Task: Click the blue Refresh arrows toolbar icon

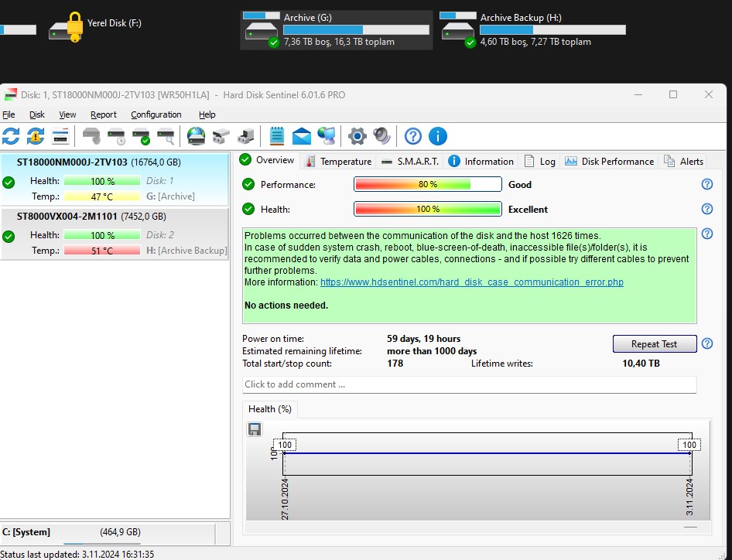Action: 11,136
